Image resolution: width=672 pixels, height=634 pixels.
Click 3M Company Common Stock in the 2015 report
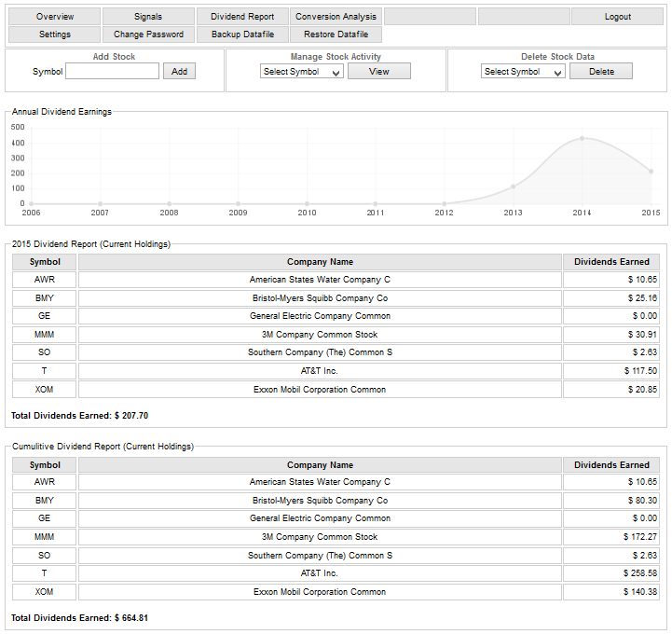(x=320, y=335)
